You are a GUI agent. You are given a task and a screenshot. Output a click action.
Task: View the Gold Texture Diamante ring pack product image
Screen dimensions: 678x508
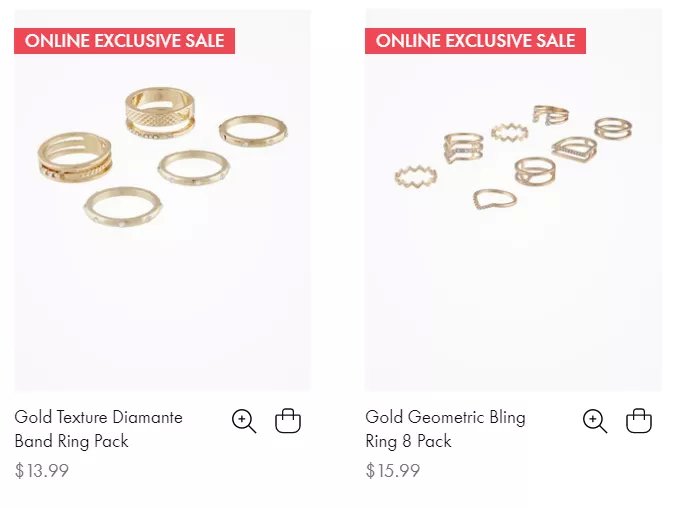(163, 201)
